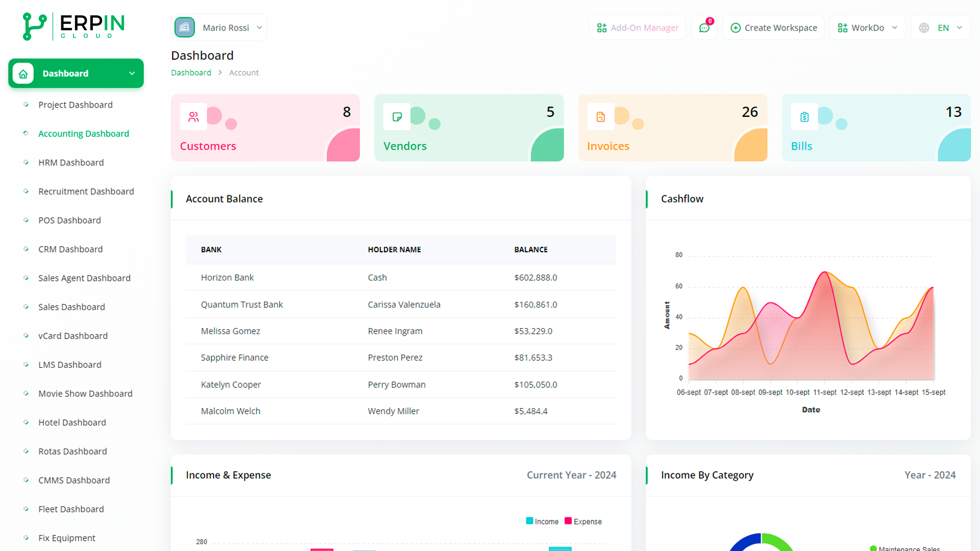The height and width of the screenshot is (551, 980).
Task: Click the Add-On Manager grid icon
Action: (602, 28)
